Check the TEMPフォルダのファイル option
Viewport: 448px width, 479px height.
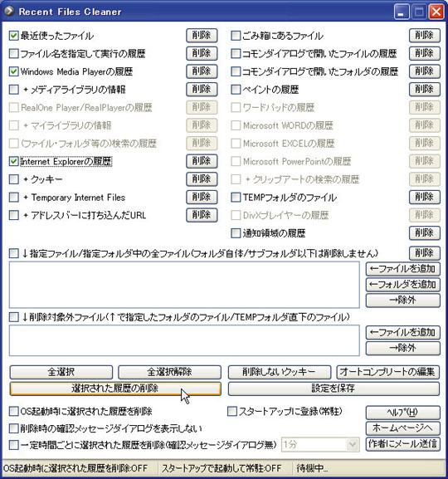point(236,198)
